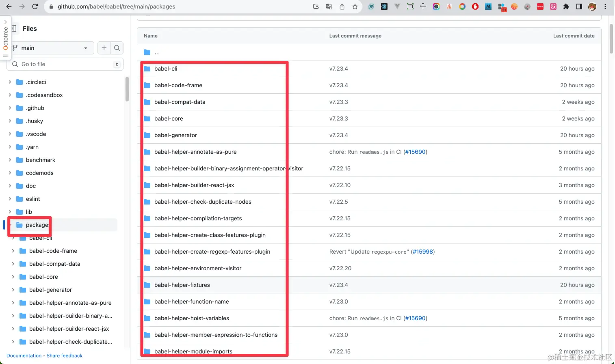Click the translate page icon in address bar
The height and width of the screenshot is (364, 615).
pyautogui.click(x=329, y=6)
